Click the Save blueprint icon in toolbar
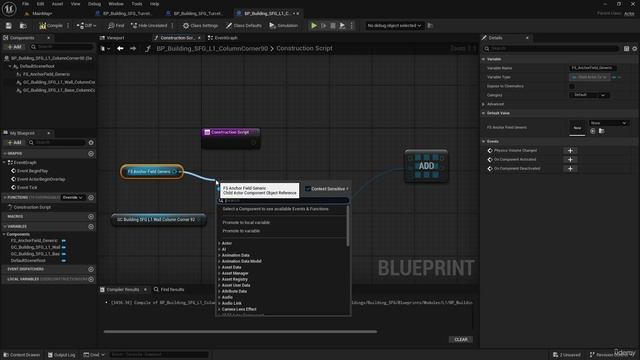Viewport: 640px width, 360px height. tap(9, 26)
